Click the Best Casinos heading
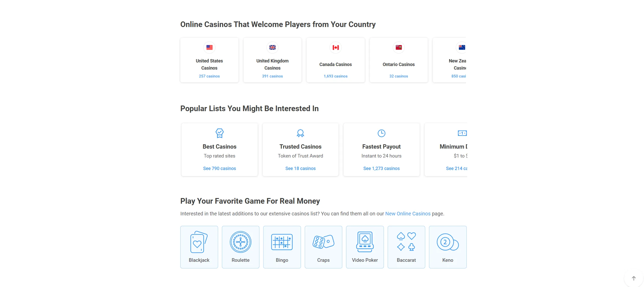644x287 pixels. [x=220, y=147]
